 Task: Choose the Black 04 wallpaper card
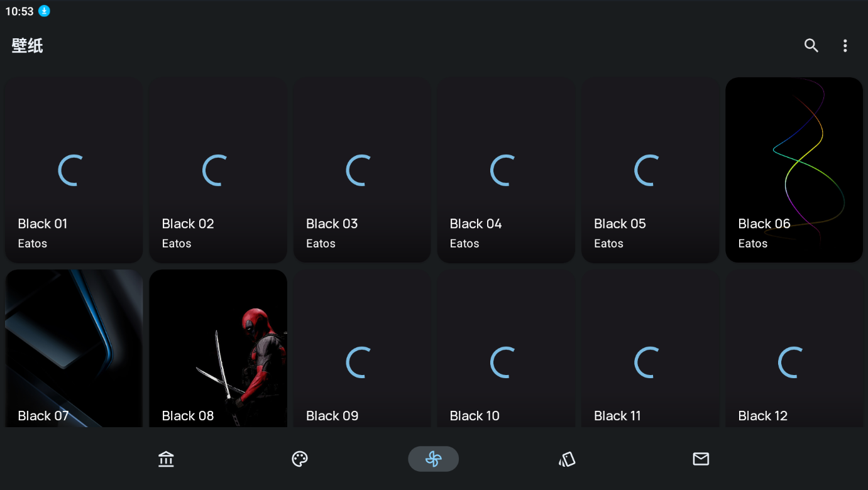click(506, 170)
